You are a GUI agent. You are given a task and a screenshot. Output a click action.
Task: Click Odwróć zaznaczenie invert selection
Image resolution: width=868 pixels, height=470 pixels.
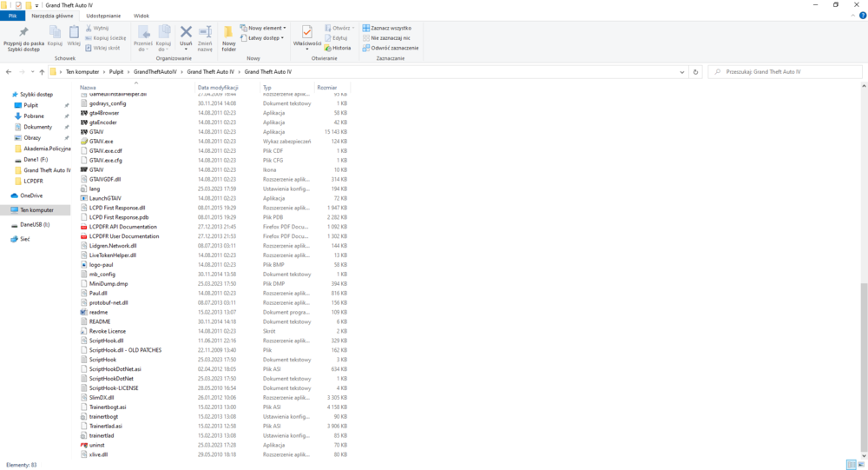pos(391,48)
